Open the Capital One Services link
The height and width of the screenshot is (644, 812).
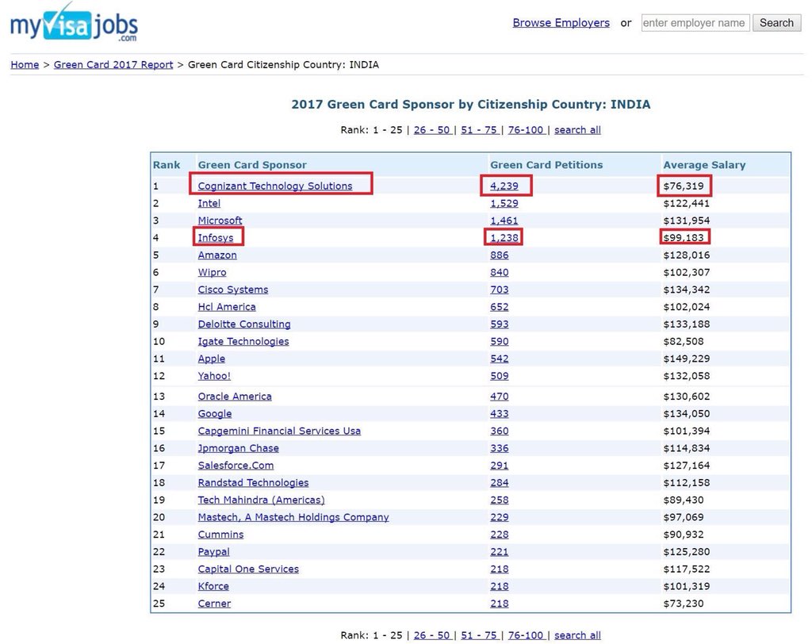(248, 569)
